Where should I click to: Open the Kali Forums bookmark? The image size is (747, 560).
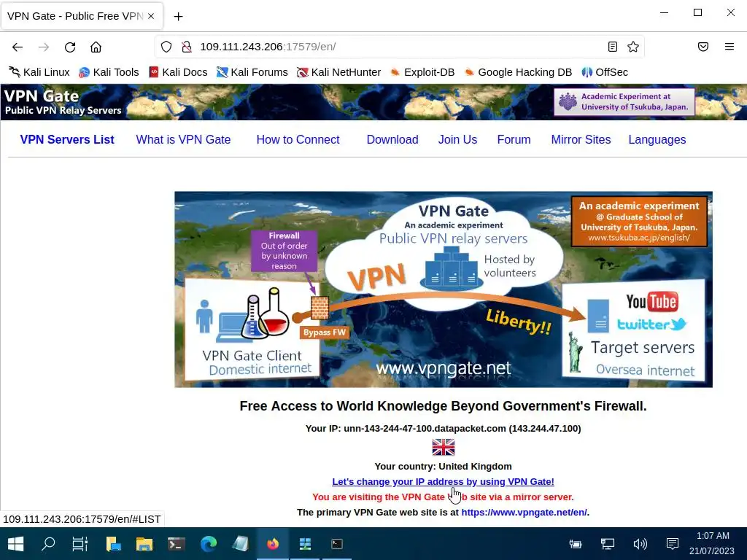click(252, 72)
